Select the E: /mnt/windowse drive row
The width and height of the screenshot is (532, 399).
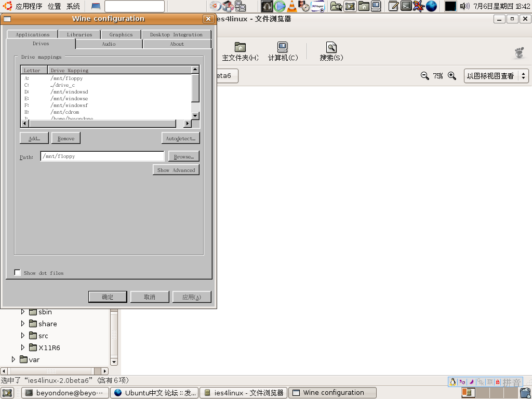pyautogui.click(x=106, y=99)
